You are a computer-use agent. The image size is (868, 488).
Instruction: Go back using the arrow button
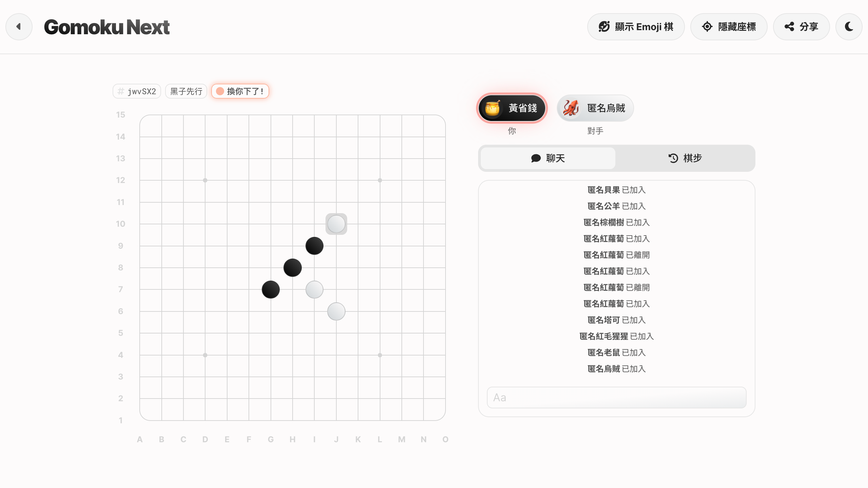pos(19,27)
